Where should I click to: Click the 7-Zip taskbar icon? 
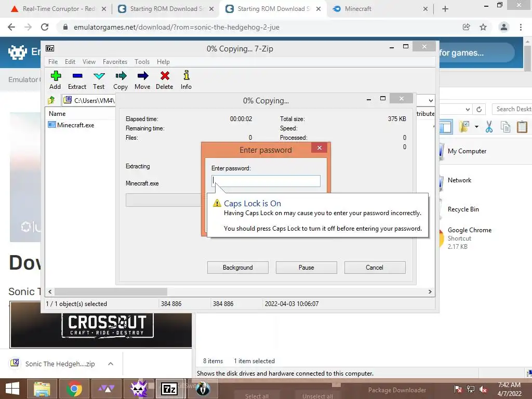pyautogui.click(x=169, y=389)
